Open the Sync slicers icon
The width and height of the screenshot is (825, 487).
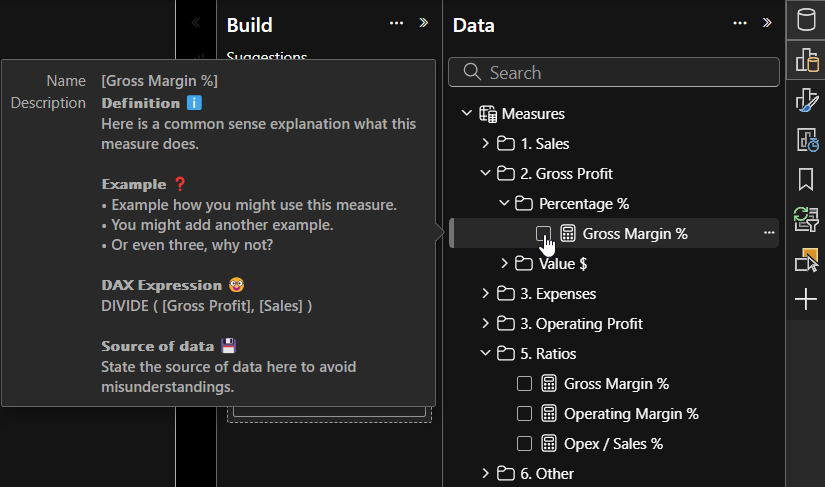[x=806, y=219]
